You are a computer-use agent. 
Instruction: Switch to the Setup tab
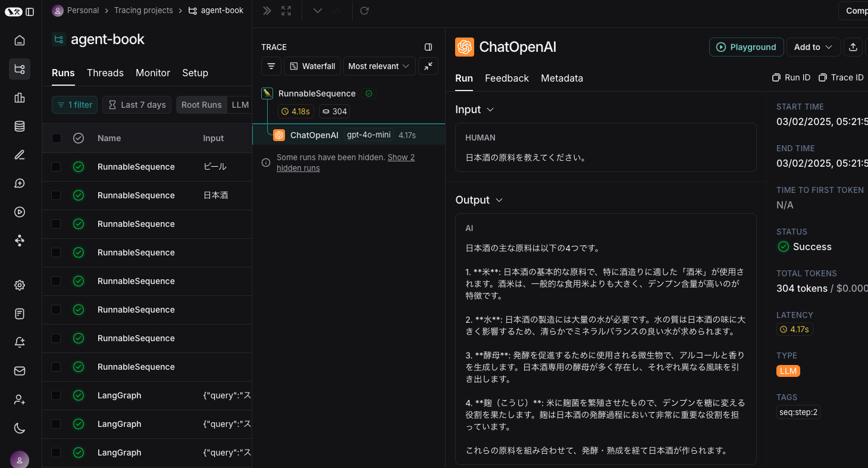pyautogui.click(x=195, y=73)
